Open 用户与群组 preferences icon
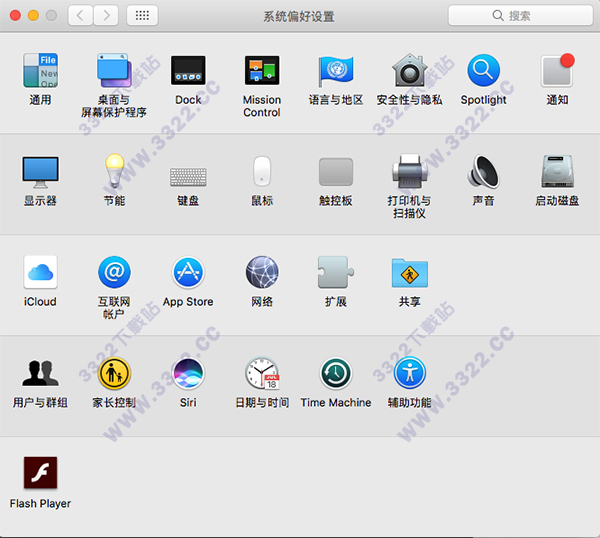 coord(40,373)
